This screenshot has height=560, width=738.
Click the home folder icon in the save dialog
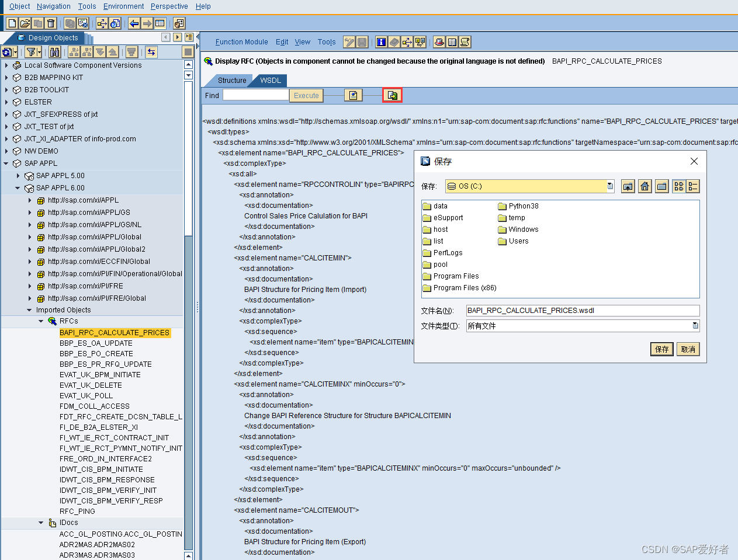645,186
